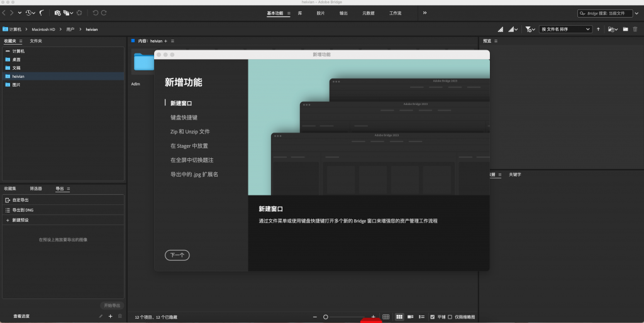Open the content panel hamburger menu
This screenshot has height=323, width=644.
pyautogui.click(x=172, y=41)
